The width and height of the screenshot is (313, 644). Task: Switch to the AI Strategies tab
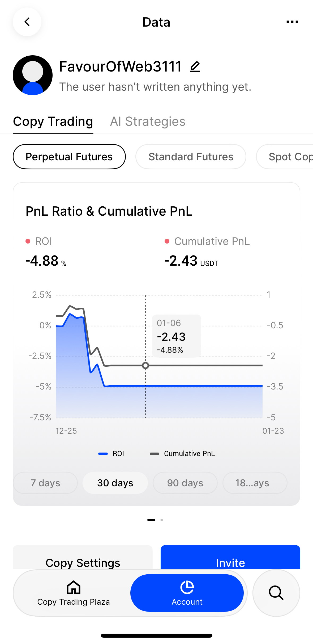148,122
